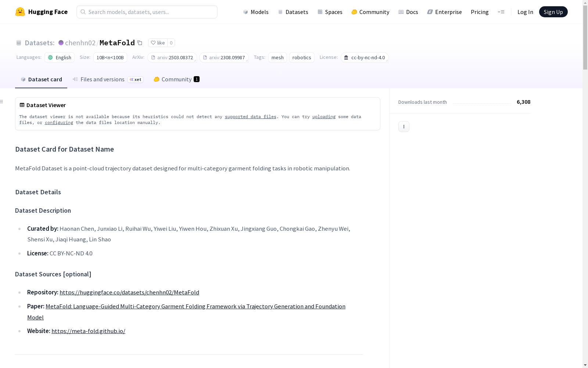Open the huggingface.co repository link
The height and width of the screenshot is (368, 588).
click(129, 292)
